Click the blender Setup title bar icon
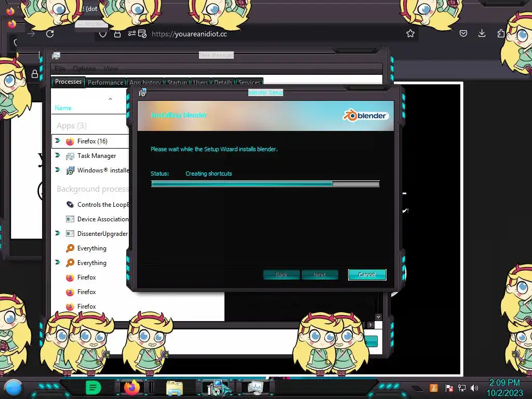532x399 pixels. 143,92
